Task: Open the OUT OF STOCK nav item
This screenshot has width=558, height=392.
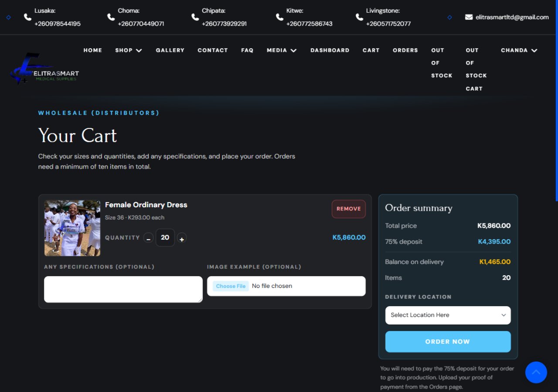Action: point(442,63)
